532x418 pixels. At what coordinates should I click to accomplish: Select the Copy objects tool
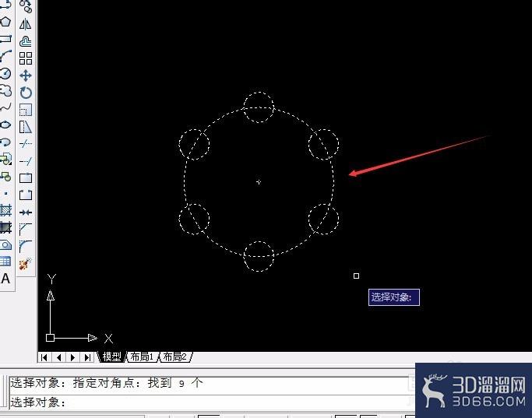click(26, 7)
